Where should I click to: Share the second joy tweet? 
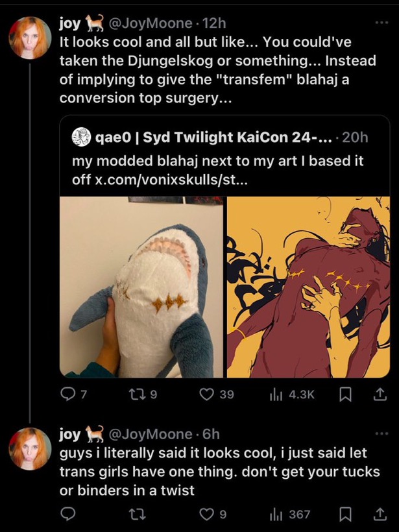378,514
